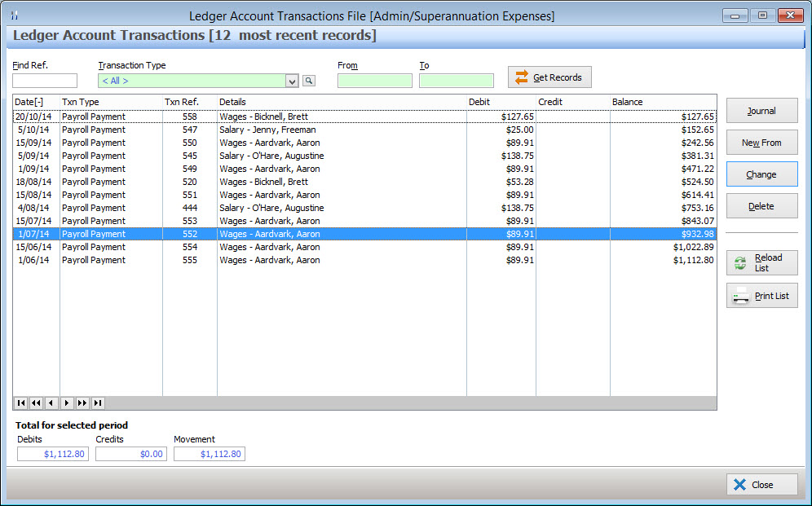Screen dimensions: 812x506
Task: Print the transaction list
Action: (761, 296)
